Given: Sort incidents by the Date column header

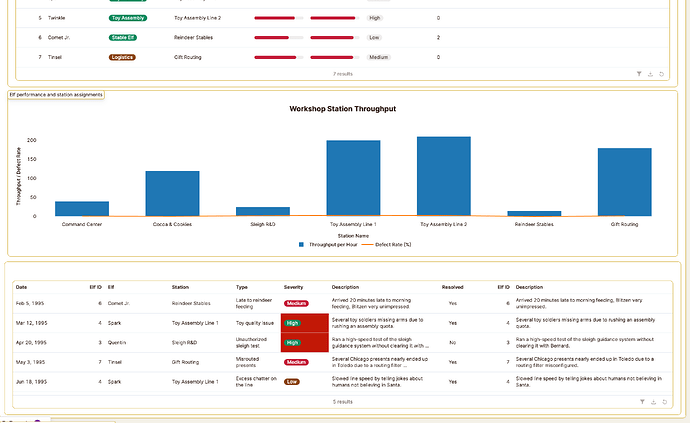Looking at the screenshot, I should 22,287.
